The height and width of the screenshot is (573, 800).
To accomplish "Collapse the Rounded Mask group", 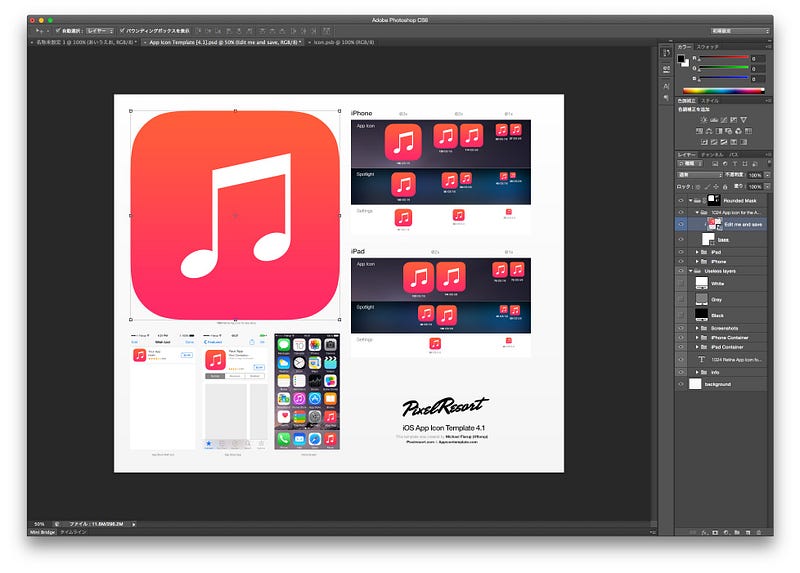I will [691, 201].
